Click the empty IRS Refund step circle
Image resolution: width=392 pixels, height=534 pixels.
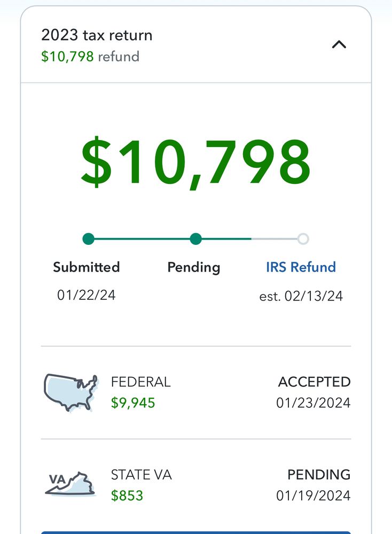point(303,239)
